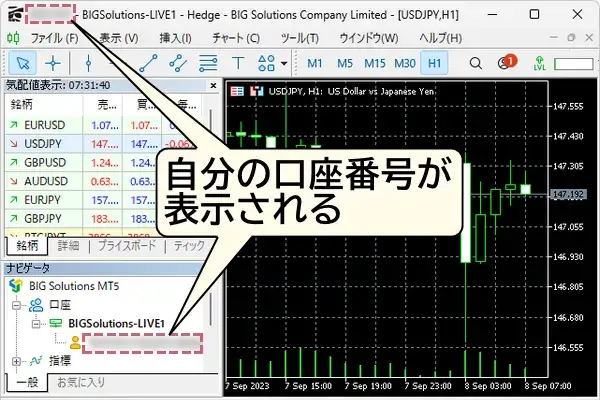Select the BIGSolutions-LIVE1 server item
Screen dimensions: 600x400
click(x=116, y=323)
